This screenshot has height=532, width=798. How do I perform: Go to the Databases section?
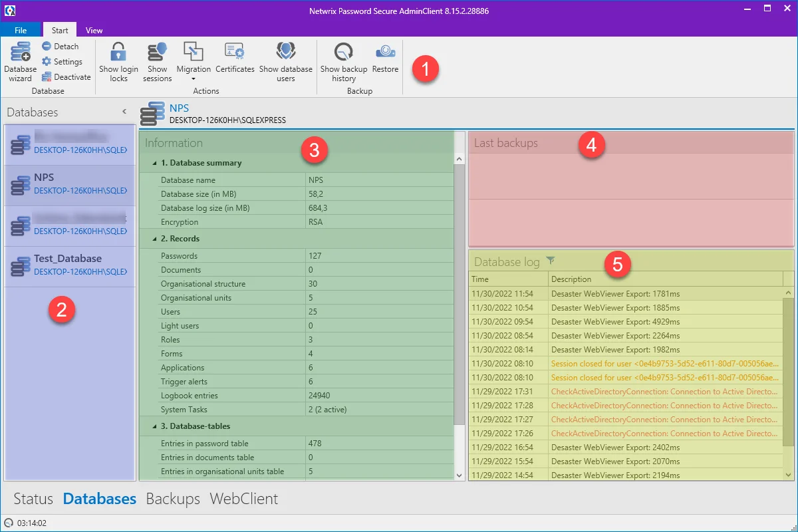coord(100,499)
